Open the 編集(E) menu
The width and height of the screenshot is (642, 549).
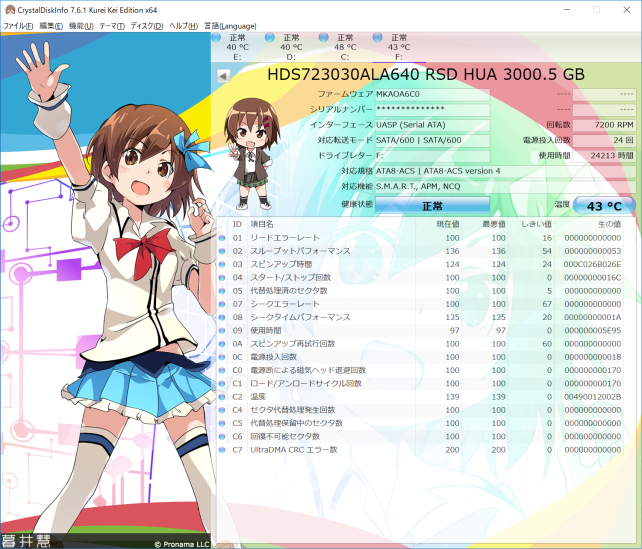pyautogui.click(x=51, y=26)
